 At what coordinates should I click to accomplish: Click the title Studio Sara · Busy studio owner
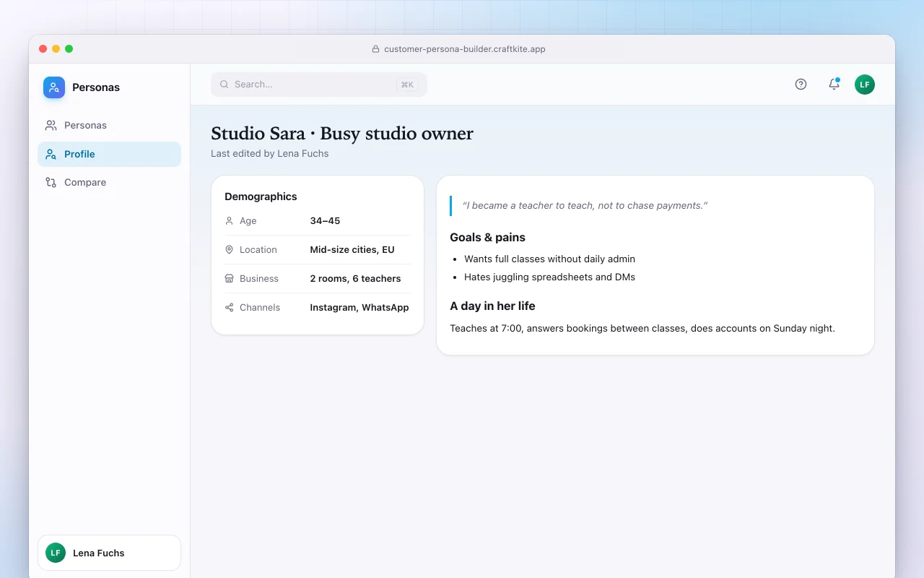click(342, 134)
